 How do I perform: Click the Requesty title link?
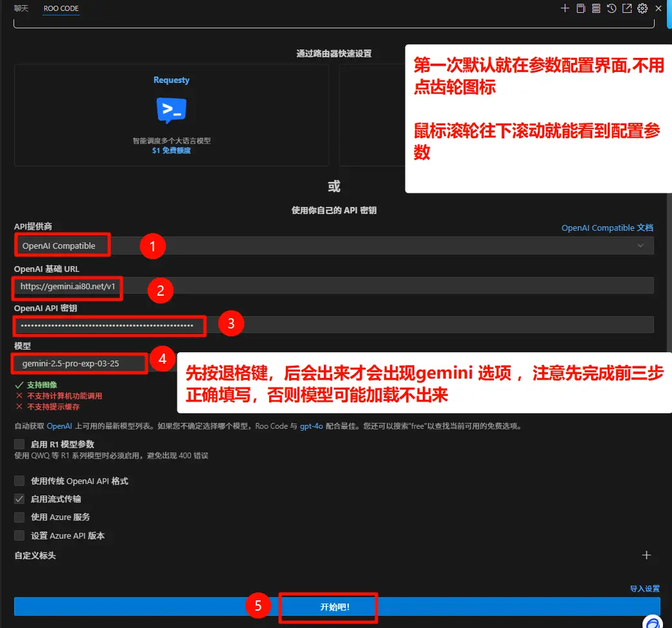pyautogui.click(x=172, y=80)
